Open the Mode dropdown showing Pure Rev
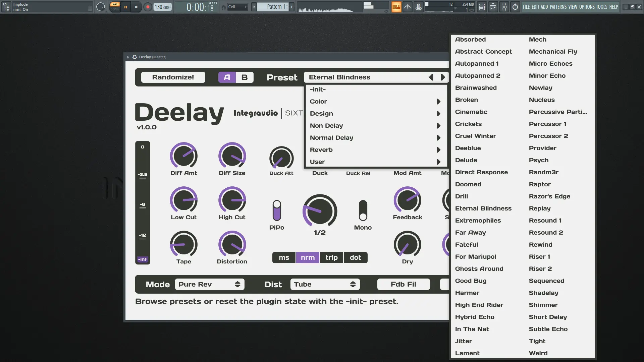This screenshot has height=362, width=644. click(210, 284)
